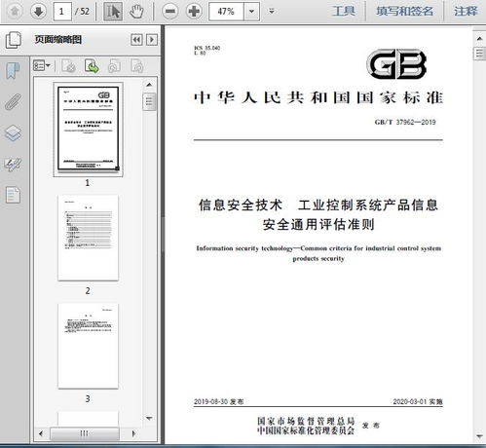Viewport: 486px width, 448px height.
Task: Open the 填写和签名 pane
Action: (x=404, y=12)
